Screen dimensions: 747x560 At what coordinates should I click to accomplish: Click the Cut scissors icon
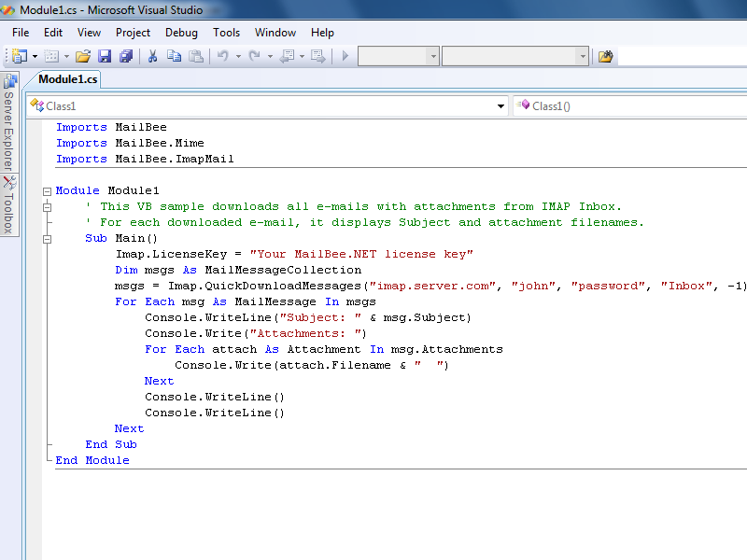tap(152, 56)
